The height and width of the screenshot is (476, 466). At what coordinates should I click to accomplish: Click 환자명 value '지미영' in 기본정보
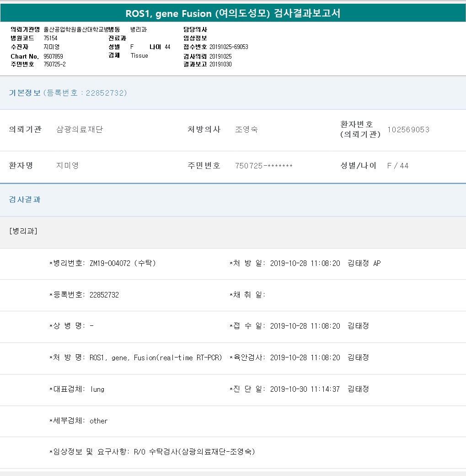pos(67,165)
